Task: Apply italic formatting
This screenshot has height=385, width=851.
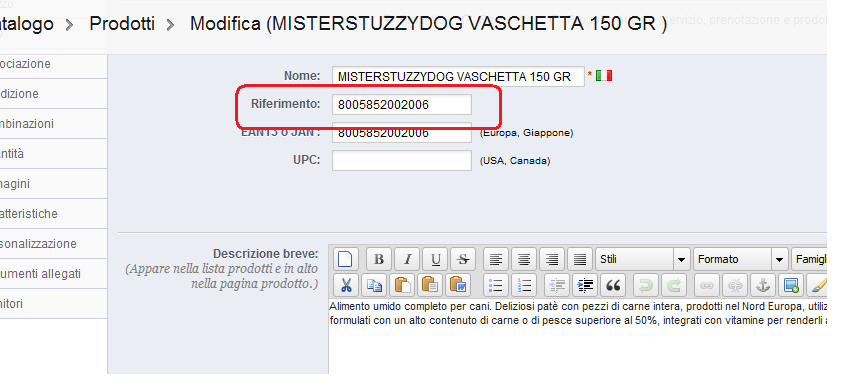Action: (408, 260)
